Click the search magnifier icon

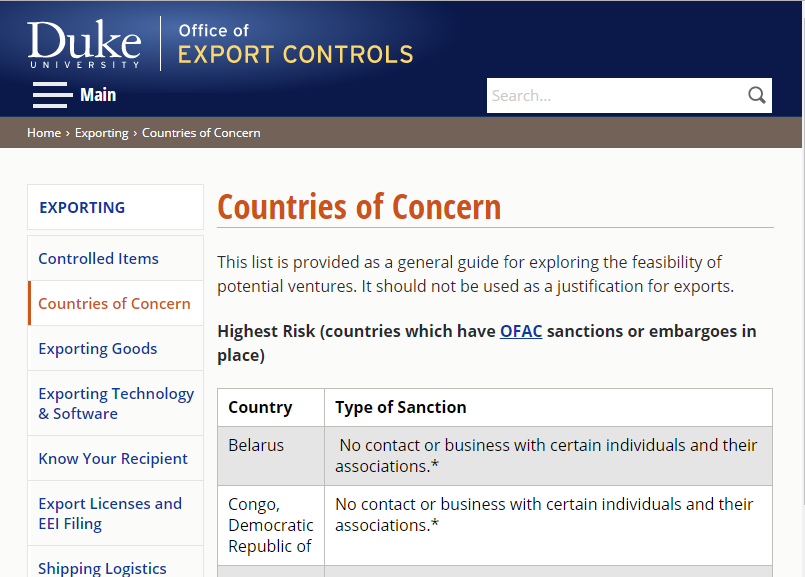pos(756,95)
